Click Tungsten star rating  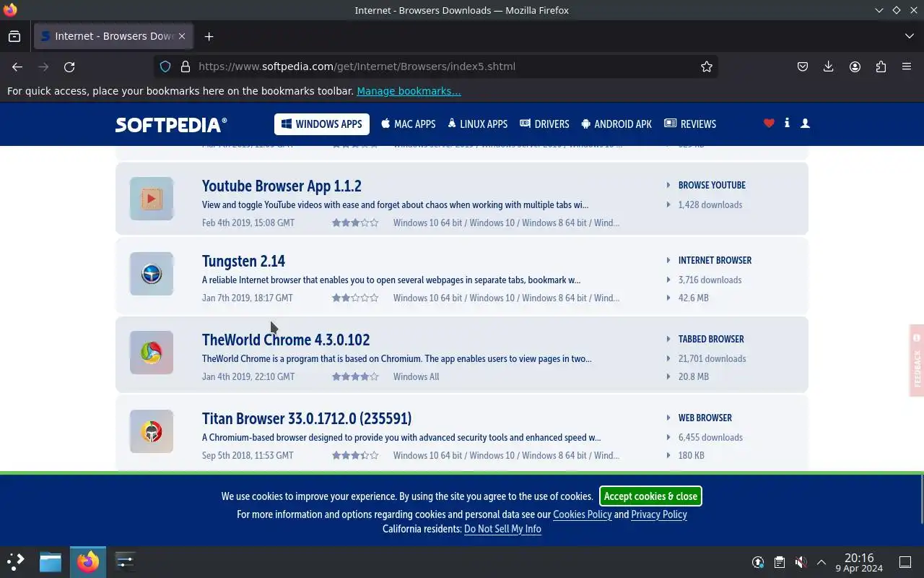[x=355, y=298]
